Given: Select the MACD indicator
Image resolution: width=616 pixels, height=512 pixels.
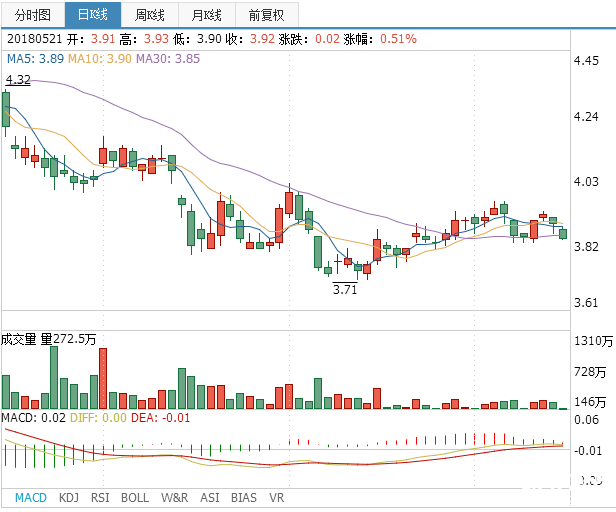Looking at the screenshot, I should [x=31, y=498].
